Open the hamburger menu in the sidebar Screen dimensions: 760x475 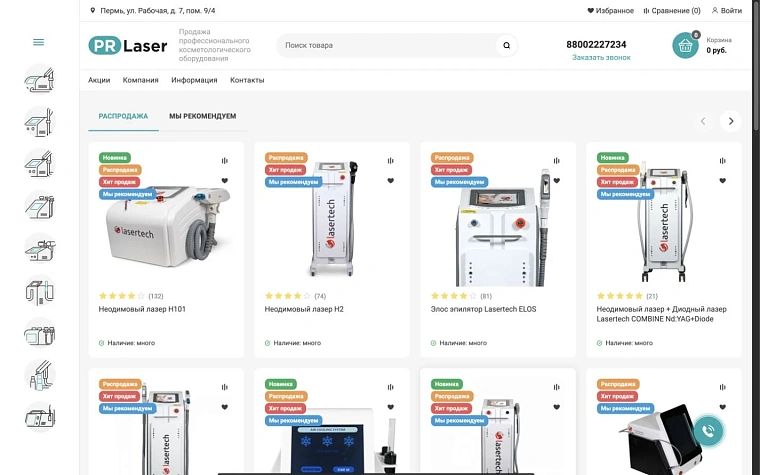(38, 42)
